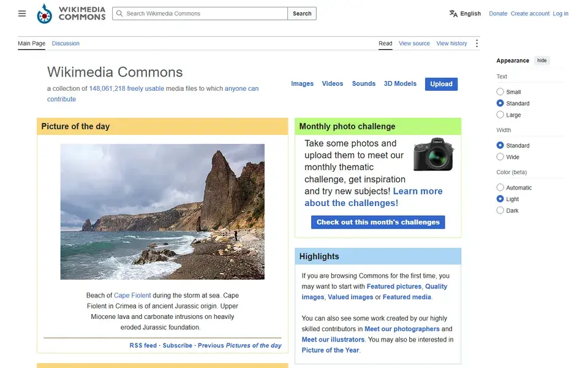The width and height of the screenshot is (588, 368).
Task: Click the Highlights heading
Action: pos(319,256)
